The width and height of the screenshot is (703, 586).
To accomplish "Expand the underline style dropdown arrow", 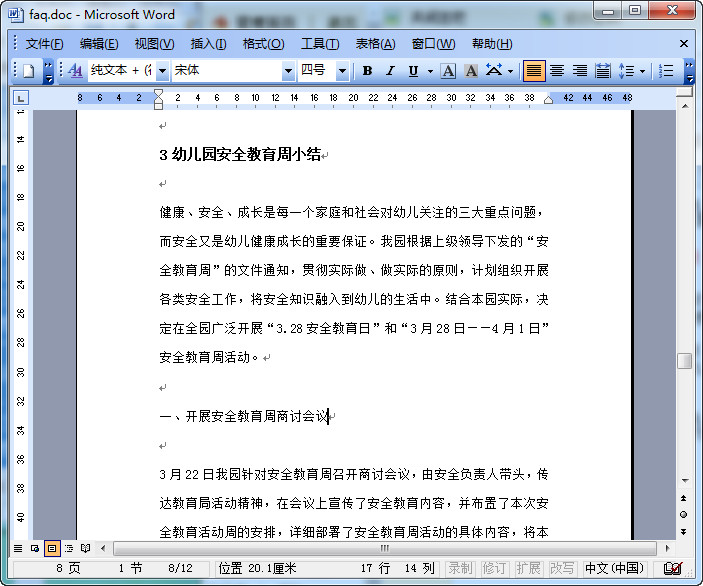I will coord(430,71).
